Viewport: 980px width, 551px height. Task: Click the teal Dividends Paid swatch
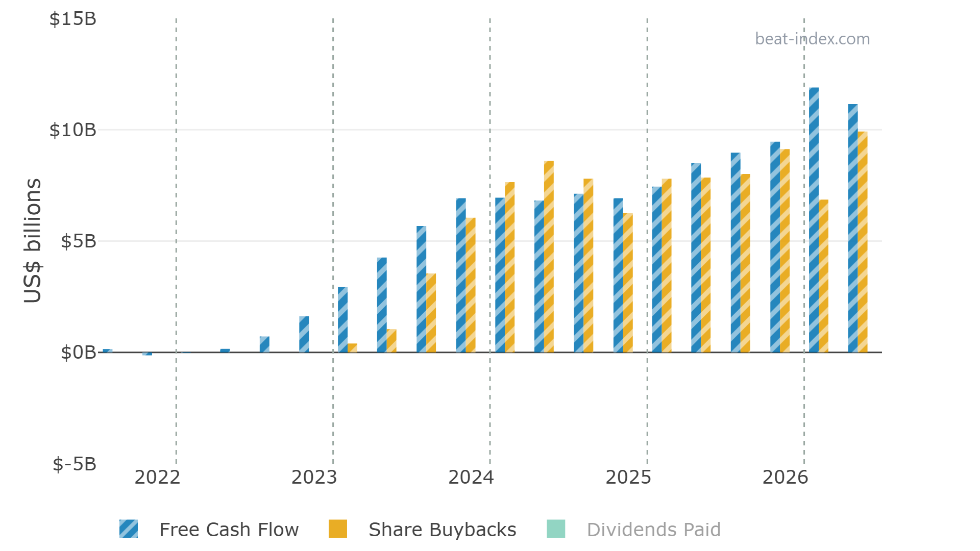tap(556, 529)
